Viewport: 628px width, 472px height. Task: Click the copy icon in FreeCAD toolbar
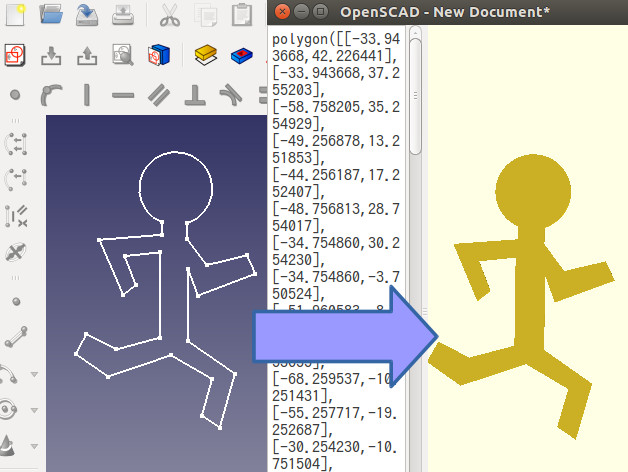tap(205, 15)
